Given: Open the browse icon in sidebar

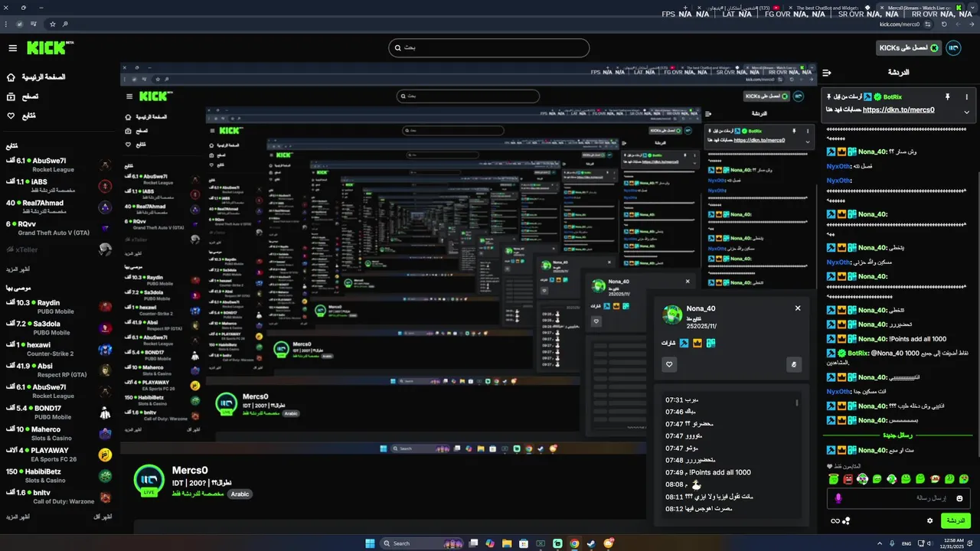Looking at the screenshot, I should click(11, 96).
